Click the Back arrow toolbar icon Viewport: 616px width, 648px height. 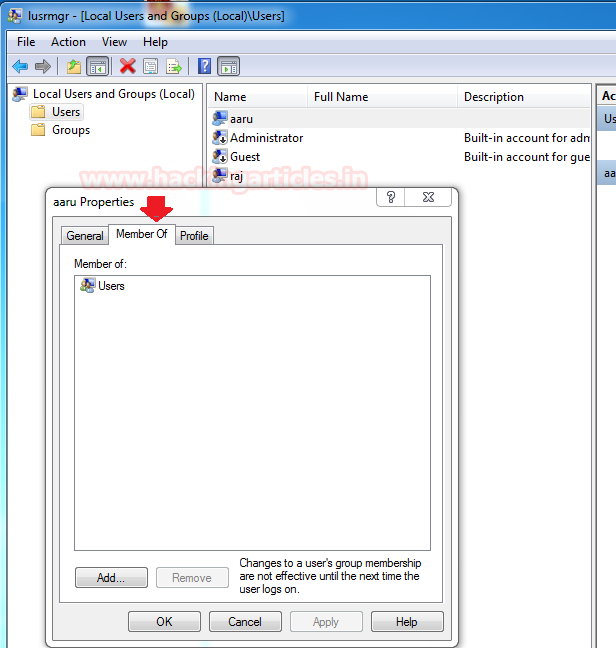click(20, 66)
